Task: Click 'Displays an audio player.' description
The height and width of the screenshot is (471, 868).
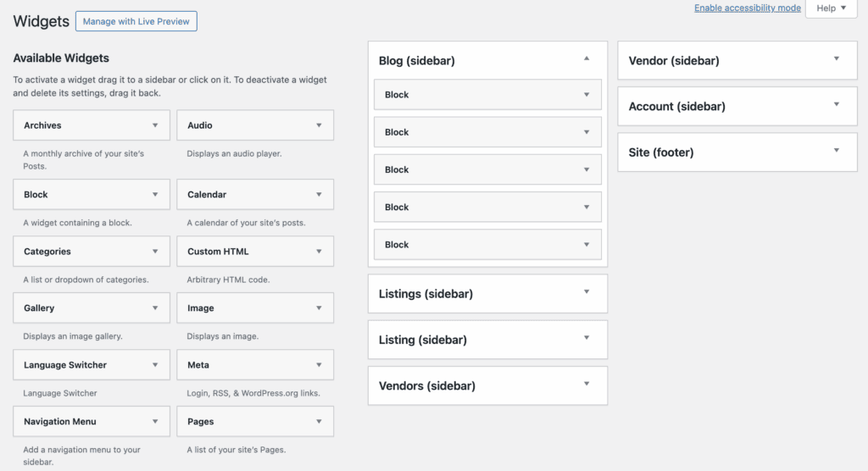Action: coord(234,154)
